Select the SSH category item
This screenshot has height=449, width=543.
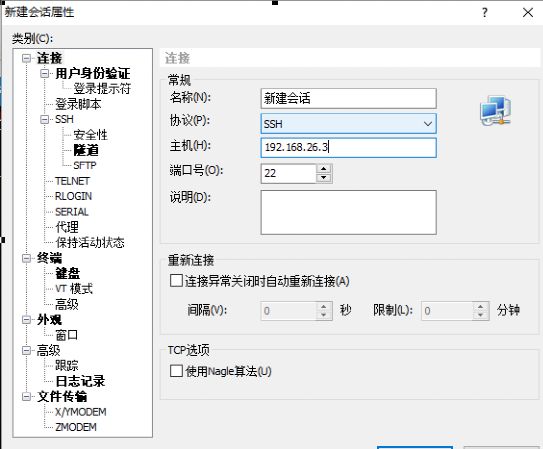coord(64,119)
